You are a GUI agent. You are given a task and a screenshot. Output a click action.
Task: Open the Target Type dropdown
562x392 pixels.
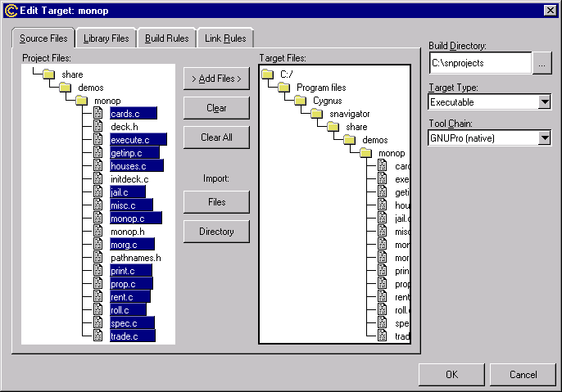[544, 102]
